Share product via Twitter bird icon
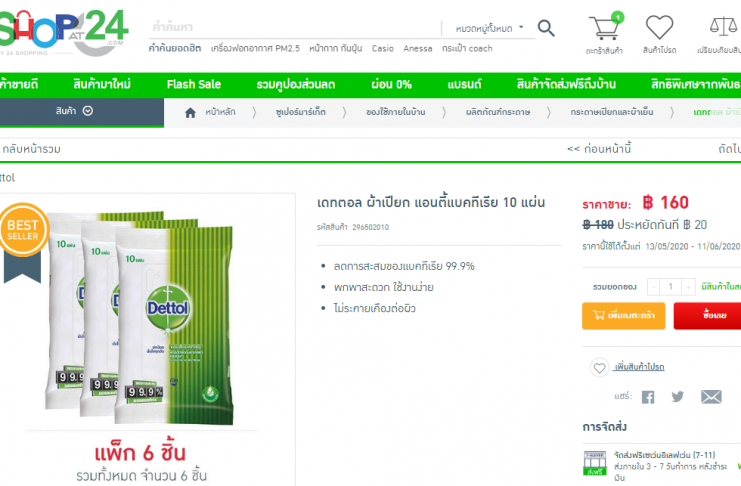Viewport: 741px width, 486px height. [x=678, y=397]
